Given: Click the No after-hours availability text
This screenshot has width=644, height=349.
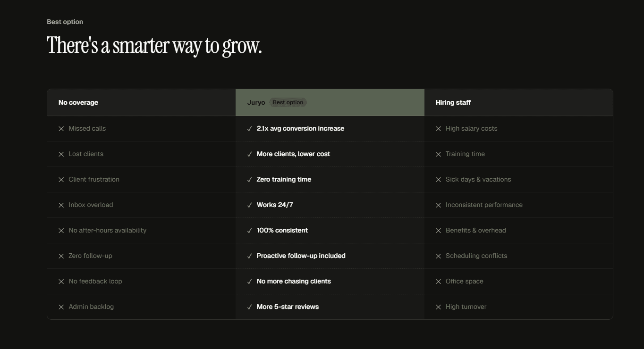Looking at the screenshot, I should 108,230.
